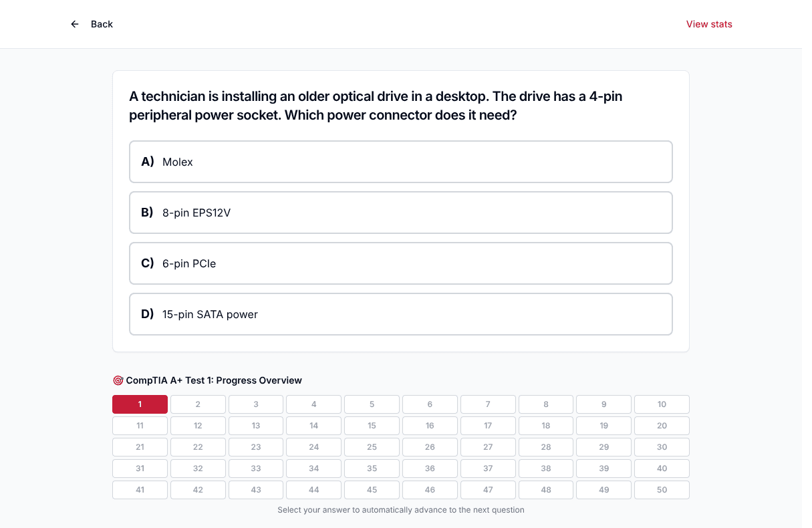Select question 36 box
The width and height of the screenshot is (812, 528).
click(x=430, y=469)
